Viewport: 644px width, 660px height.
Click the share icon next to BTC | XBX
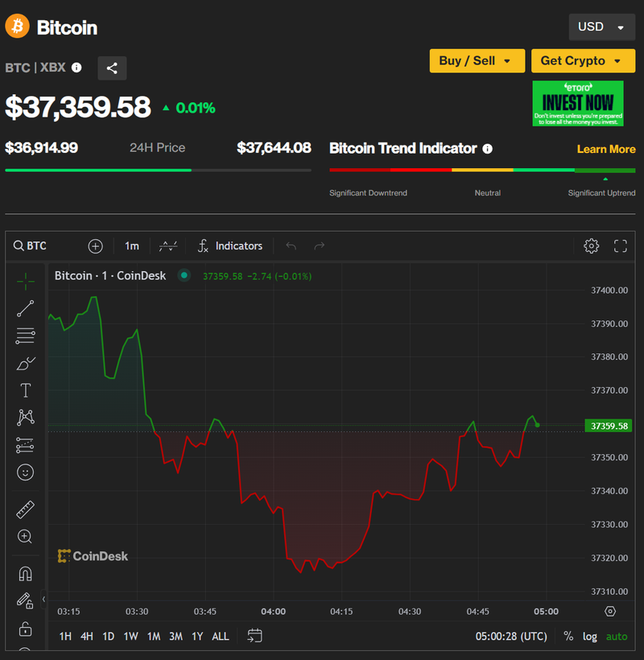[x=112, y=68]
